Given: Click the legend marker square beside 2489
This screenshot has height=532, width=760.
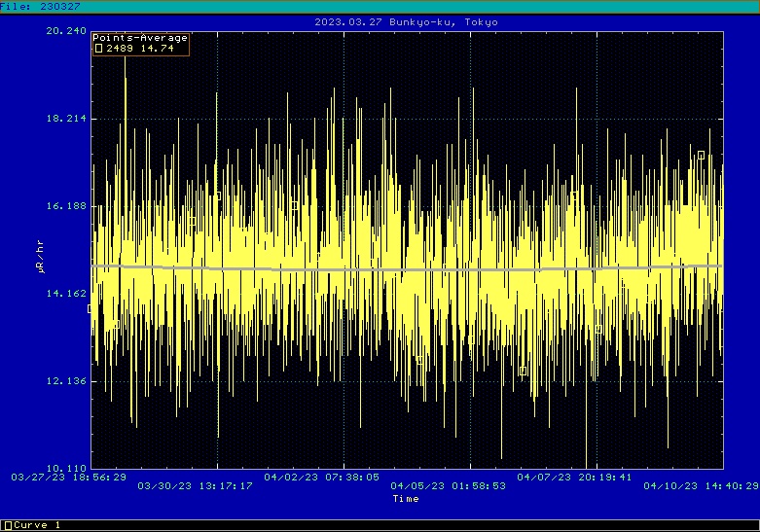Looking at the screenshot, I should pos(98,48).
